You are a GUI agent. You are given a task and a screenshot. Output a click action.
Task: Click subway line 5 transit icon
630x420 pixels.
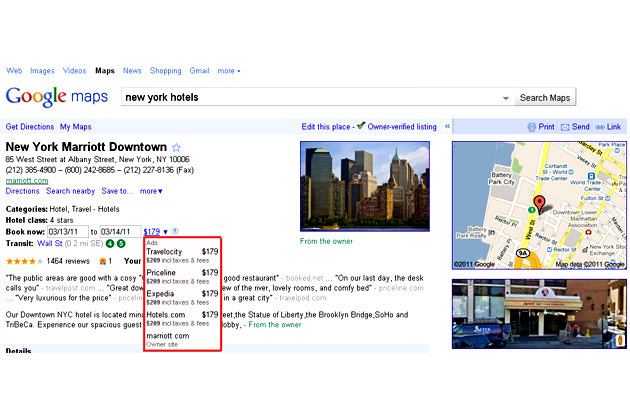click(121, 244)
